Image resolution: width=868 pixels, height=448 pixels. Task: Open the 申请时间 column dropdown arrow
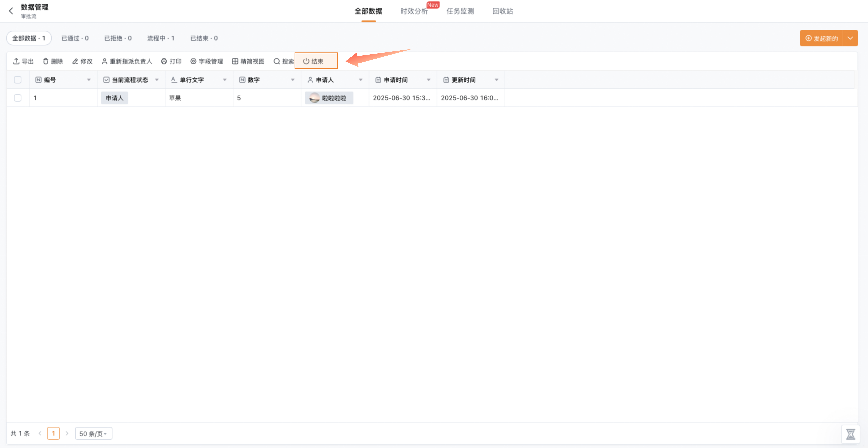[x=429, y=80]
